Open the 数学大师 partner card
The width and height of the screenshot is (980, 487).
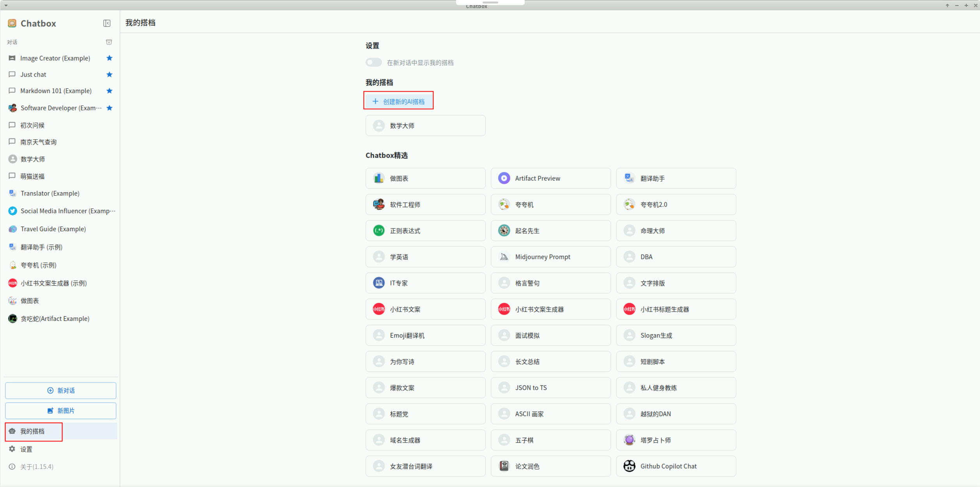pyautogui.click(x=425, y=126)
